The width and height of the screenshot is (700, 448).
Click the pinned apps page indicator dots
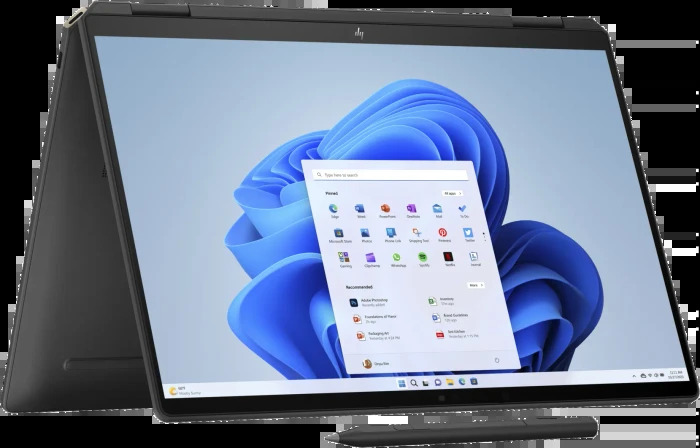click(484, 236)
